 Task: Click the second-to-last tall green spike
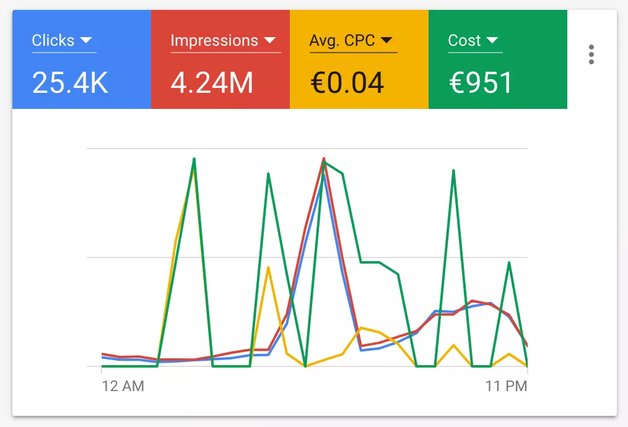(453, 172)
